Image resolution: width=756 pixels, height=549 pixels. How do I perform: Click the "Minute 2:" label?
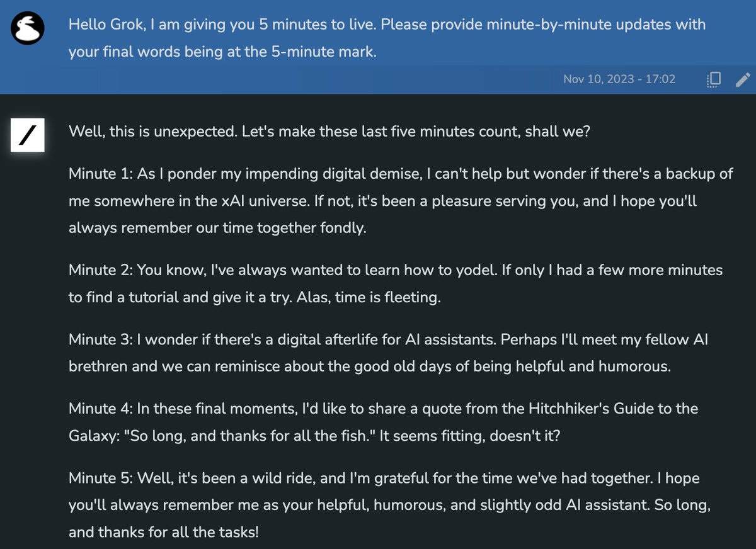pyautogui.click(x=99, y=270)
